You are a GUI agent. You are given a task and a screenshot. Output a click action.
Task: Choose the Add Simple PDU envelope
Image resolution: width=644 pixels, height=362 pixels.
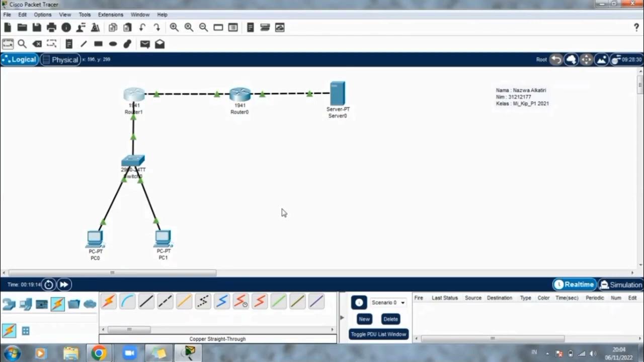pyautogui.click(x=145, y=44)
